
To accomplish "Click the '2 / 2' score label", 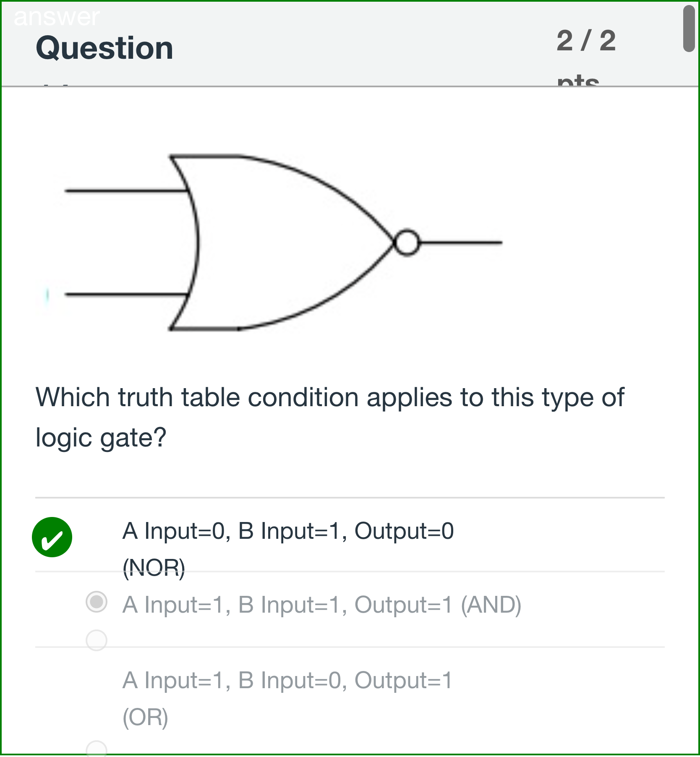I will (587, 40).
